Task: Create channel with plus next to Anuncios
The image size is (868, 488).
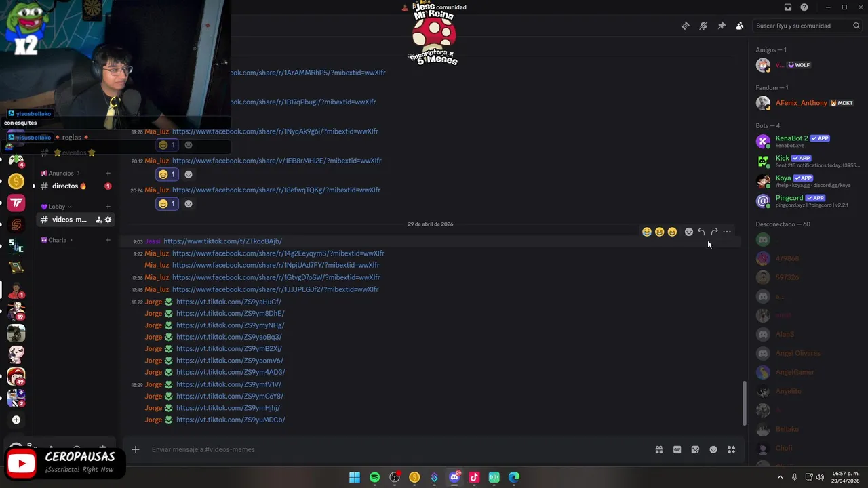Action: [108, 173]
